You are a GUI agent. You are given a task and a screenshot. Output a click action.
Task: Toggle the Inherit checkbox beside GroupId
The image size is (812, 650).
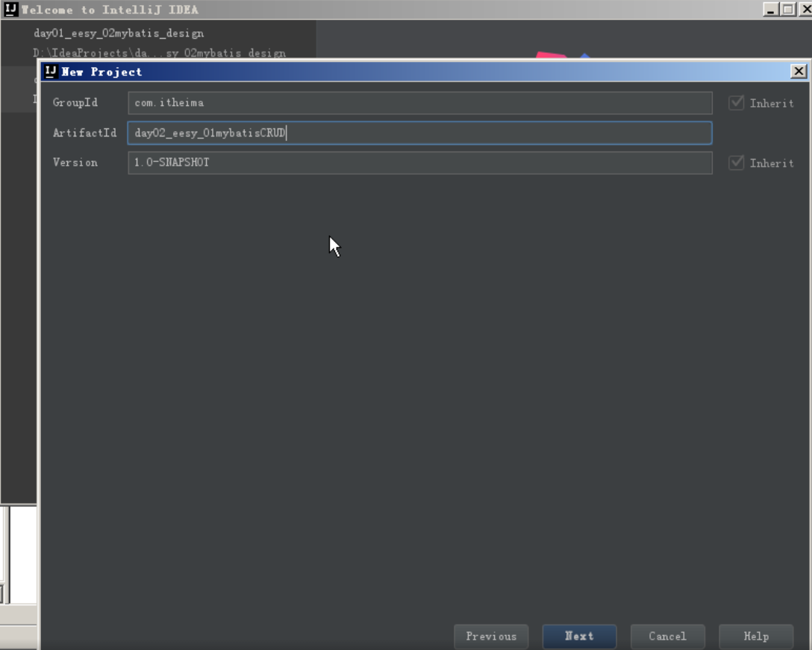pos(736,102)
